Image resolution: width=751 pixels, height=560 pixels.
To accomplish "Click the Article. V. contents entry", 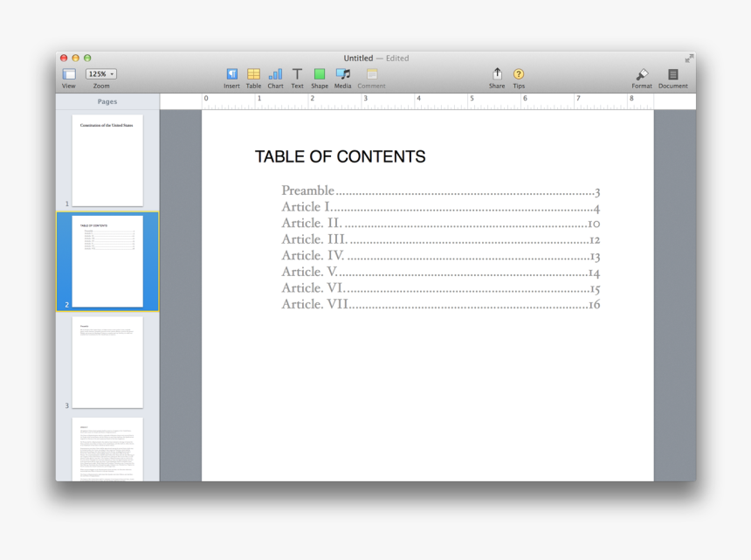I will [441, 272].
